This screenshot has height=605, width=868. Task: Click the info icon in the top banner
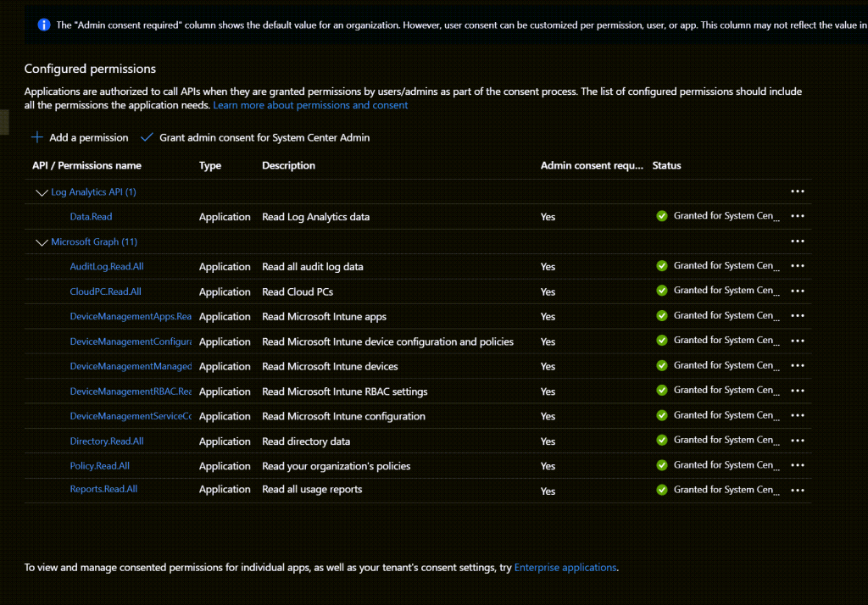coord(44,25)
